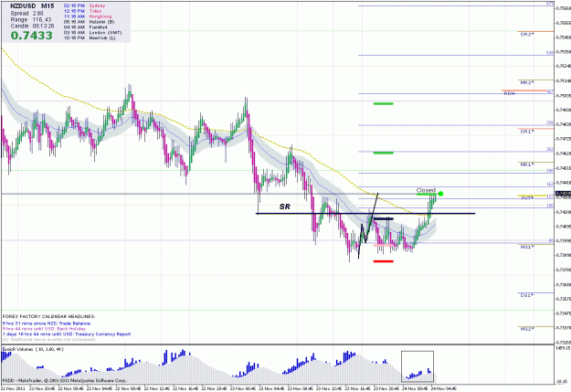
Task: Open the NZD Trade Balance headline
Action: [47, 323]
